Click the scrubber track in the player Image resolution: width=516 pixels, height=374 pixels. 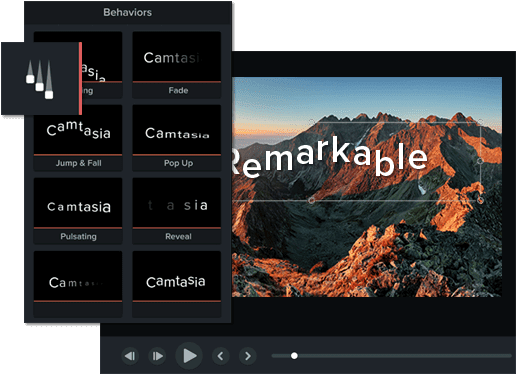click(x=392, y=356)
